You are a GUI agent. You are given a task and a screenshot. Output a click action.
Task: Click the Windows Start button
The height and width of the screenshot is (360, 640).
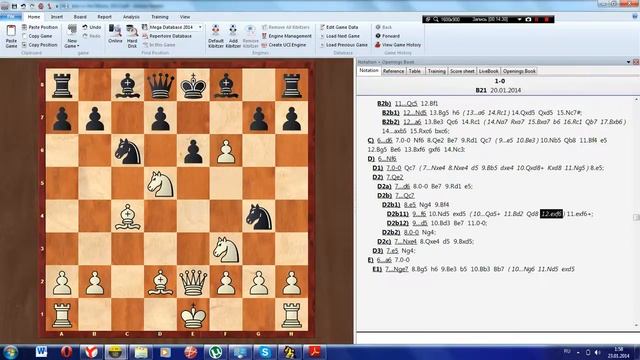pyautogui.click(x=11, y=352)
